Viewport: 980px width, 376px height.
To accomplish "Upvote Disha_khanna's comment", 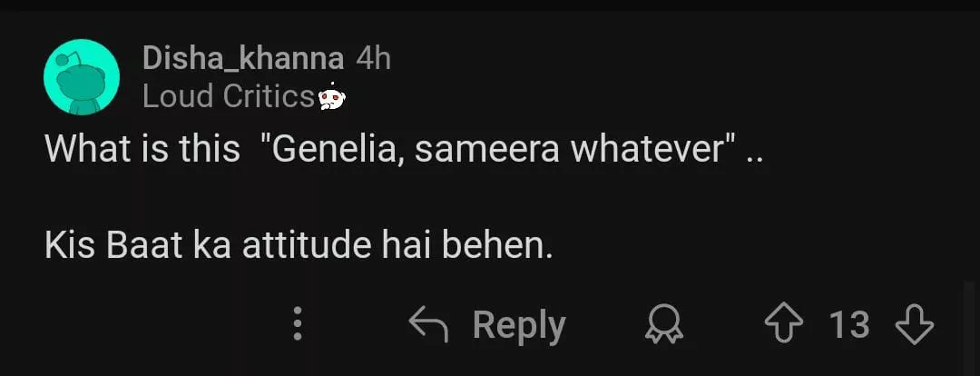I will click(786, 324).
